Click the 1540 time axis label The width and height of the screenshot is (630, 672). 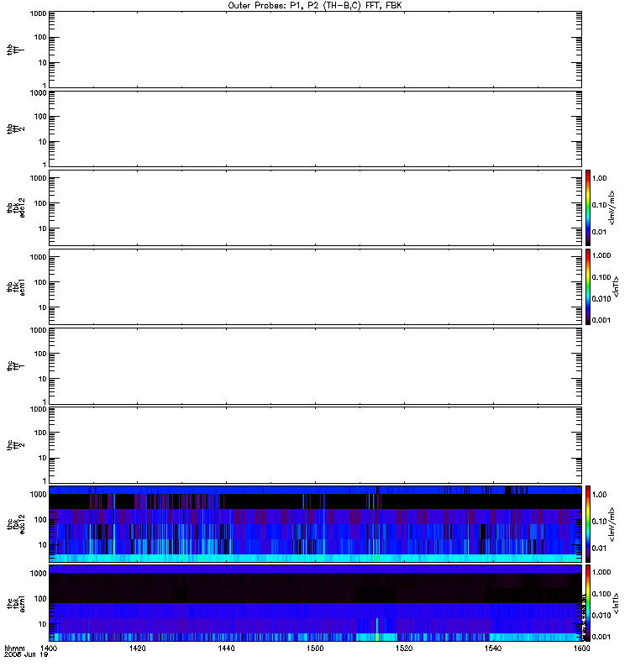pyautogui.click(x=493, y=648)
